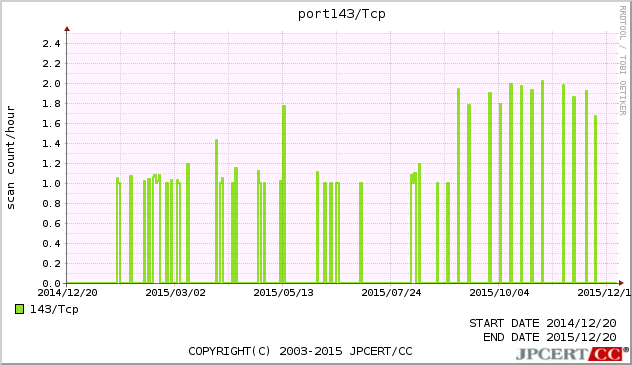Click the y-axis value 1.8
Screen dimensions: 632x365
click(x=51, y=104)
